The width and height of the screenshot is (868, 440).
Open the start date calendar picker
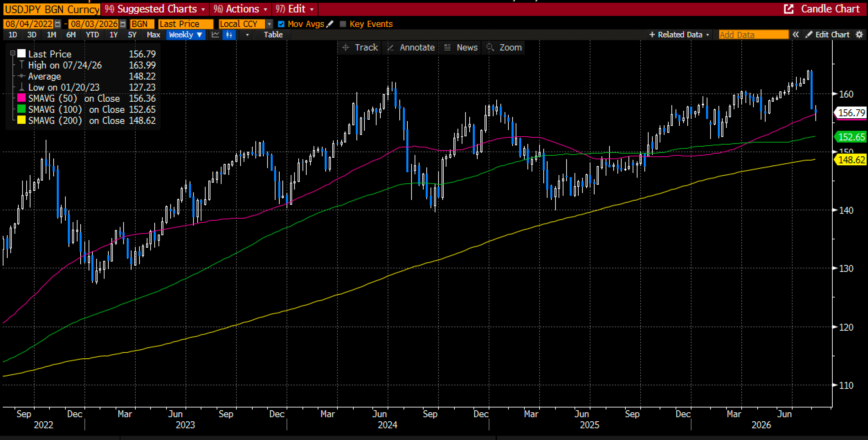click(58, 24)
